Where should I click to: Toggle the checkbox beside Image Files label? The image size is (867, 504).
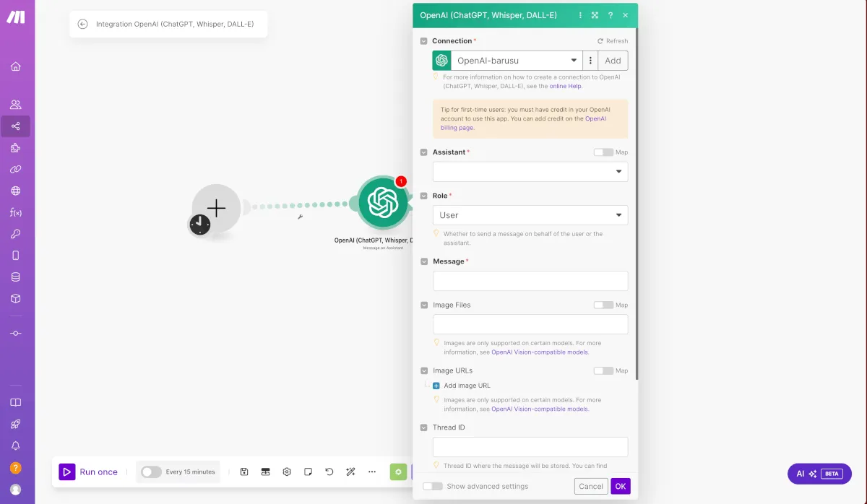pos(424,305)
